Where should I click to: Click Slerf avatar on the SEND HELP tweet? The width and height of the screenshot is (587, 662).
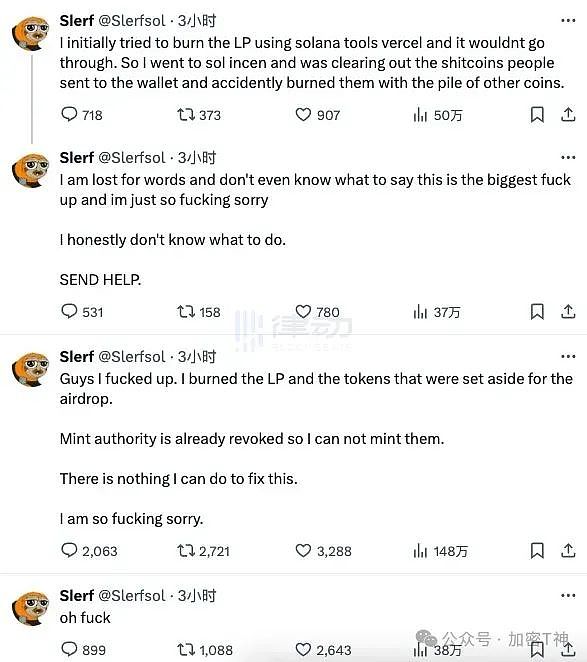coord(31,170)
